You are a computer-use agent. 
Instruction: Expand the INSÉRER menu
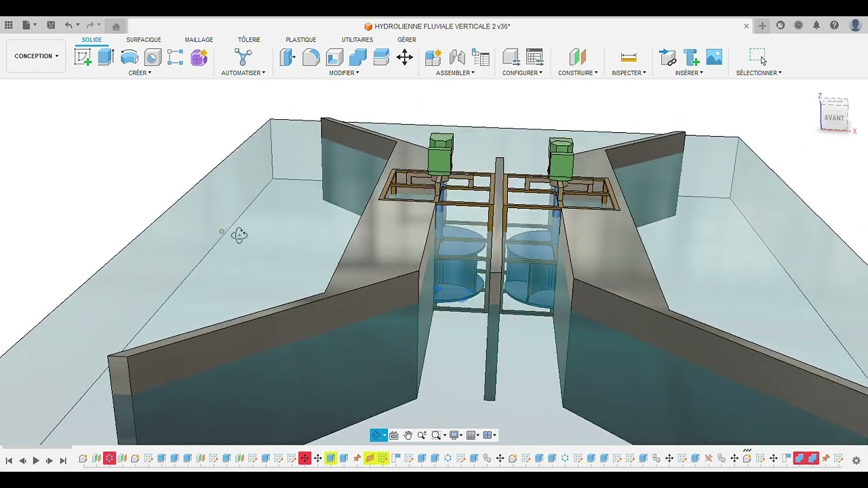coord(689,73)
